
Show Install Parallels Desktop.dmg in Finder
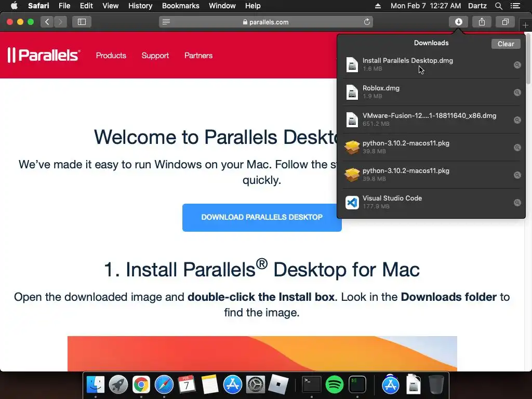click(x=517, y=65)
